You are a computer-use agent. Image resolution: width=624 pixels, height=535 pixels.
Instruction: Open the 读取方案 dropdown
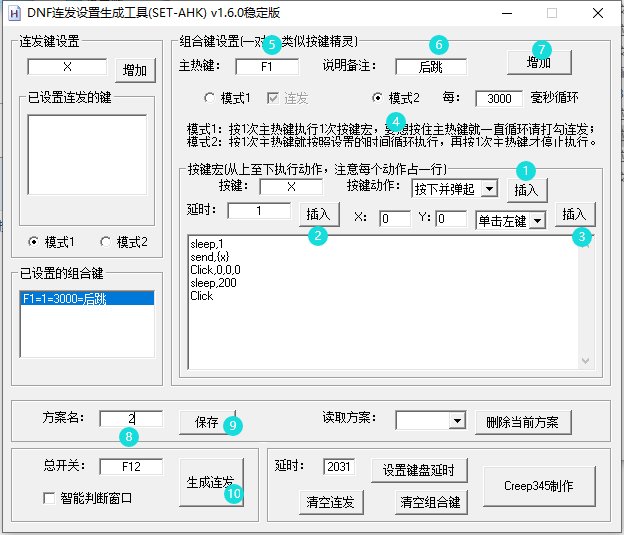click(431, 420)
